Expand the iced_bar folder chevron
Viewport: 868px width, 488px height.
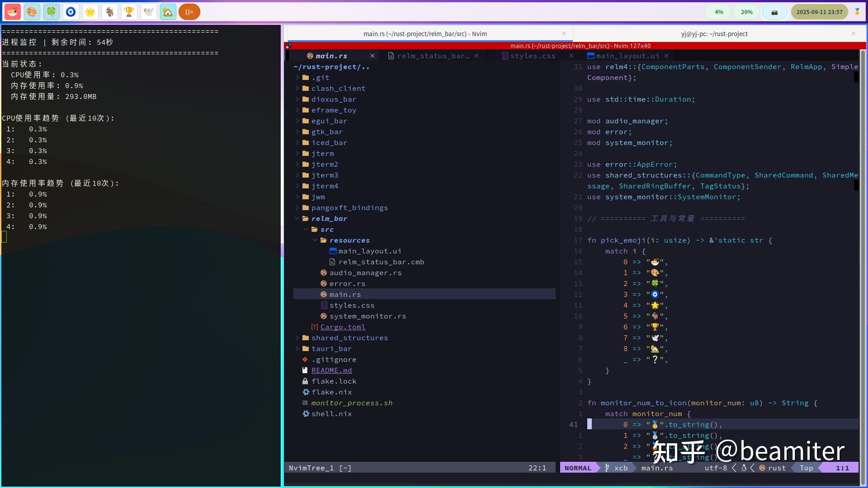[x=297, y=143]
